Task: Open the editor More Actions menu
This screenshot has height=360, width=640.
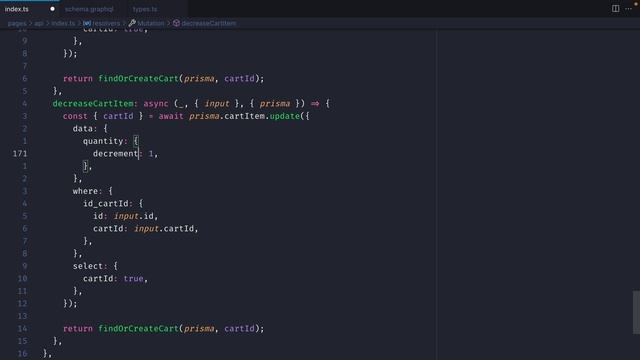Action: (x=628, y=9)
